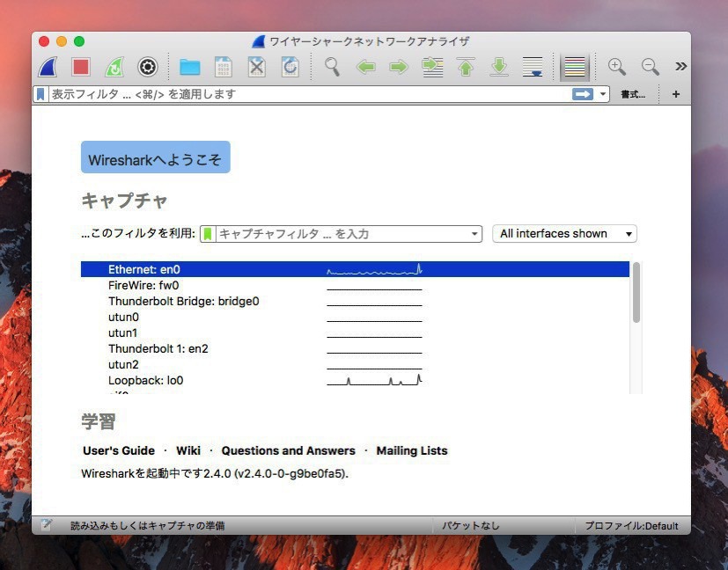Stop capture with the red square icon
Viewport: 728px width, 570px height.
click(81, 67)
